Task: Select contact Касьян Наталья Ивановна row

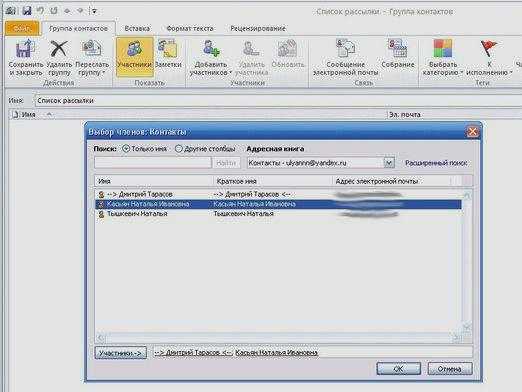Action: (278, 204)
